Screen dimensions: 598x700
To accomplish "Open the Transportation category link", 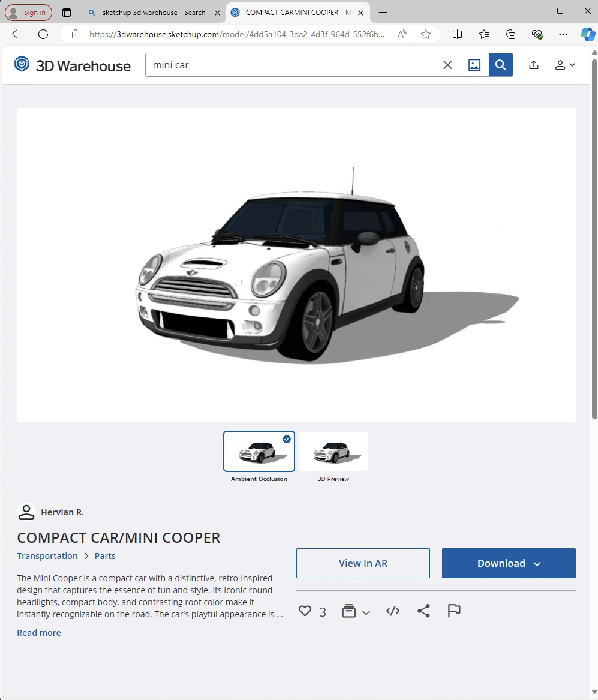I will (x=47, y=556).
